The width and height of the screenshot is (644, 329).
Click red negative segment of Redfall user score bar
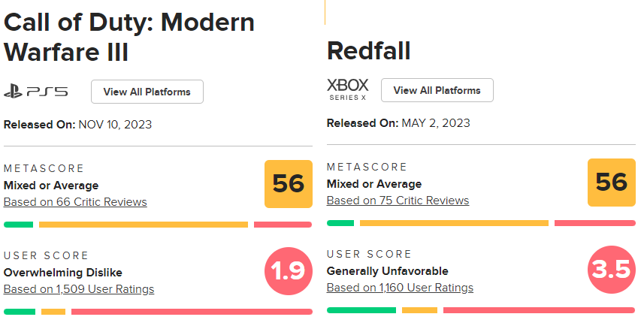point(539,309)
